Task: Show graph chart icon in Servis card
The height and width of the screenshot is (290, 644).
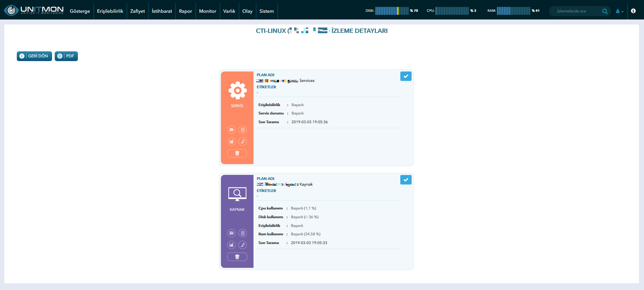Action: (x=231, y=141)
